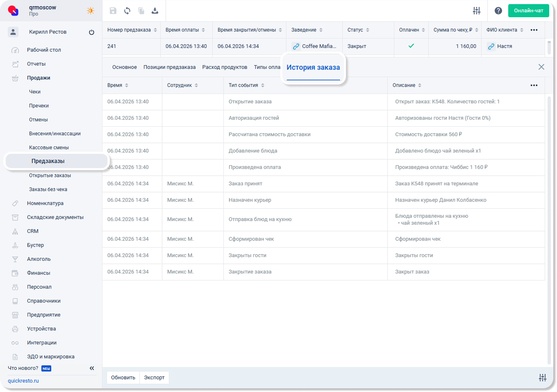The width and height of the screenshot is (557, 392).
Task: Collapse the sidebar with double chevron
Action: tap(92, 368)
